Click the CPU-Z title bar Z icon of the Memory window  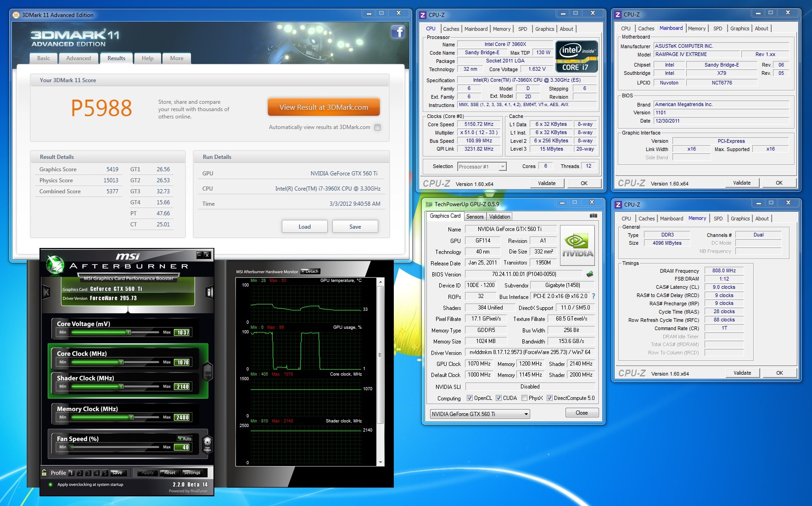point(618,205)
